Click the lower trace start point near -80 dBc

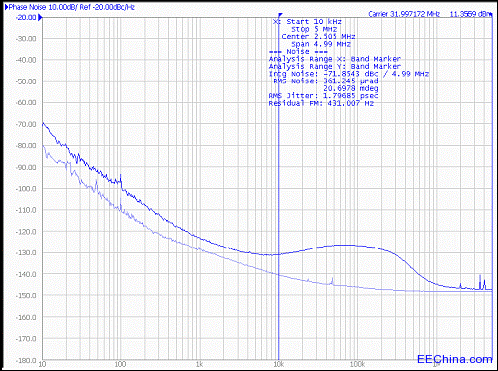tap(43, 146)
